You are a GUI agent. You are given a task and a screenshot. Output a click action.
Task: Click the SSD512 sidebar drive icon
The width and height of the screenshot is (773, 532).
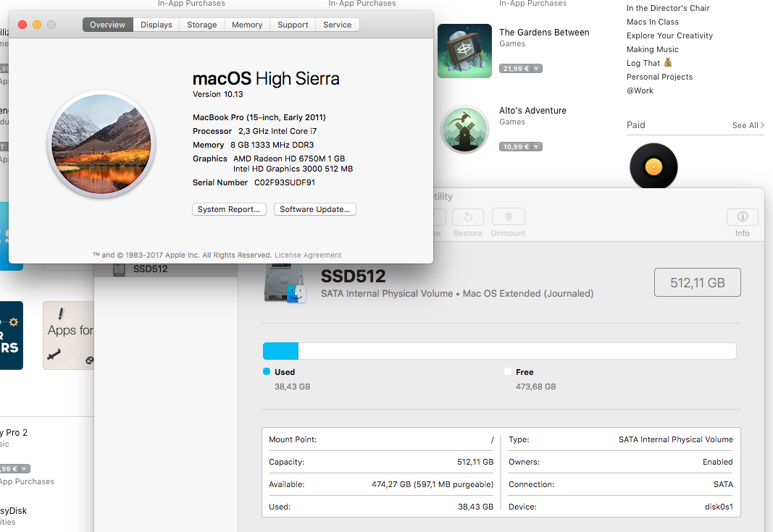coord(119,269)
